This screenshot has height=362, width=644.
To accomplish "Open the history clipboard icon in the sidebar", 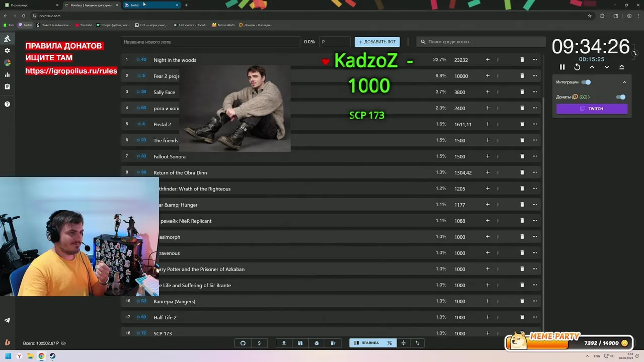I will click(x=7, y=87).
